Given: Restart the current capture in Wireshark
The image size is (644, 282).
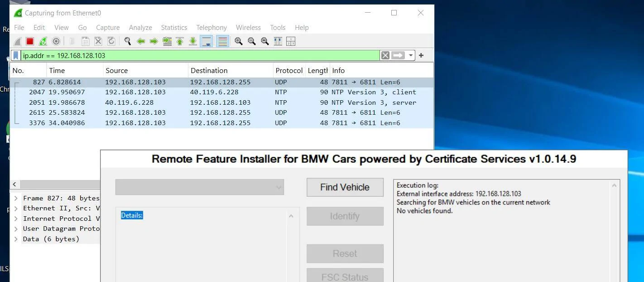Looking at the screenshot, I should (x=43, y=41).
